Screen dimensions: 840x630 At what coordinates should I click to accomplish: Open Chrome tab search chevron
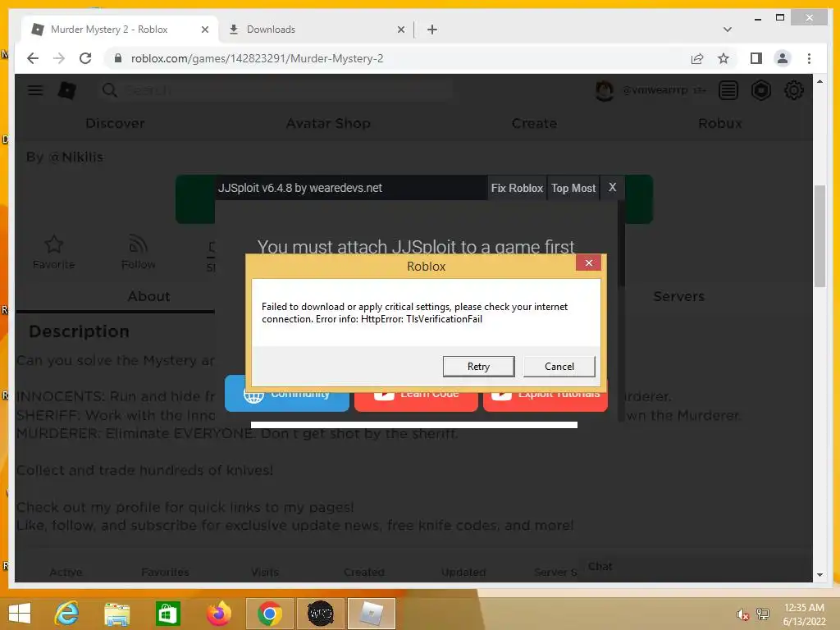(x=727, y=30)
